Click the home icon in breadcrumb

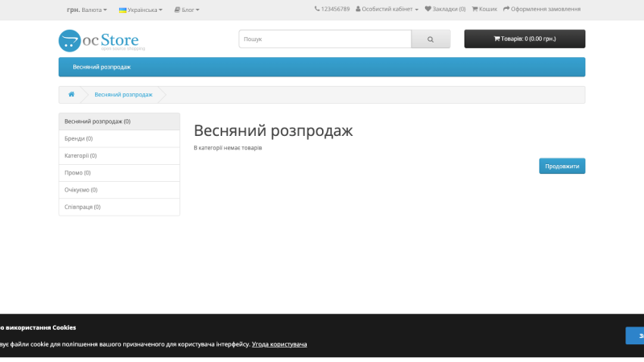[x=72, y=94]
